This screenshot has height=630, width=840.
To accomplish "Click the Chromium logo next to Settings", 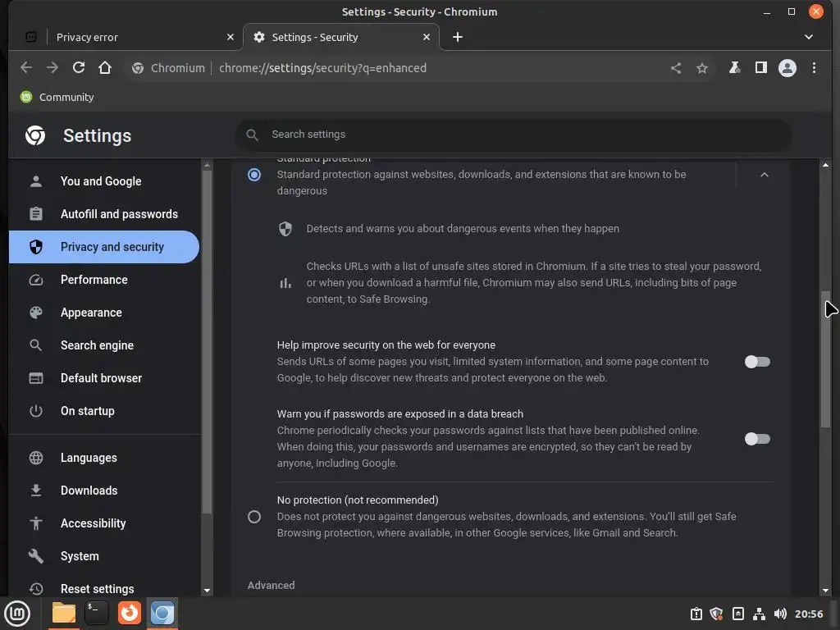I will [x=35, y=135].
